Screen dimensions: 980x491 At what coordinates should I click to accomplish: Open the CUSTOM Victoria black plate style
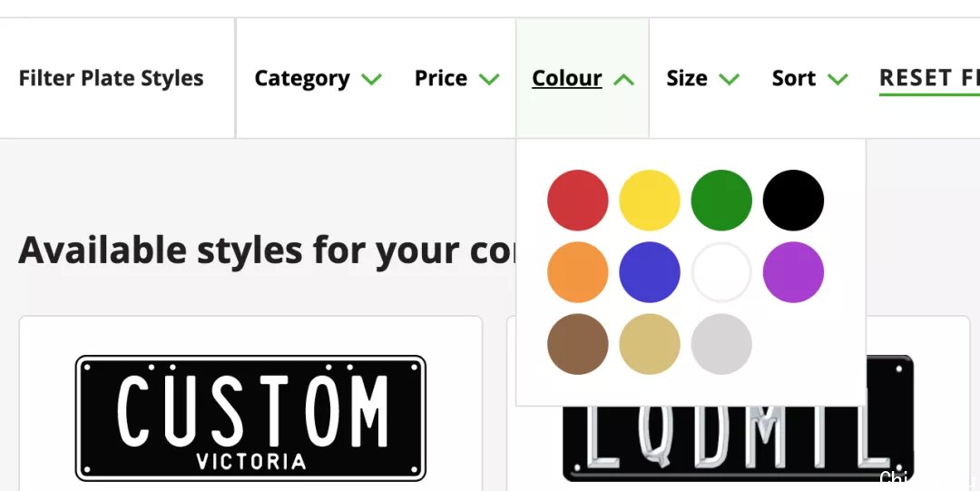250,417
